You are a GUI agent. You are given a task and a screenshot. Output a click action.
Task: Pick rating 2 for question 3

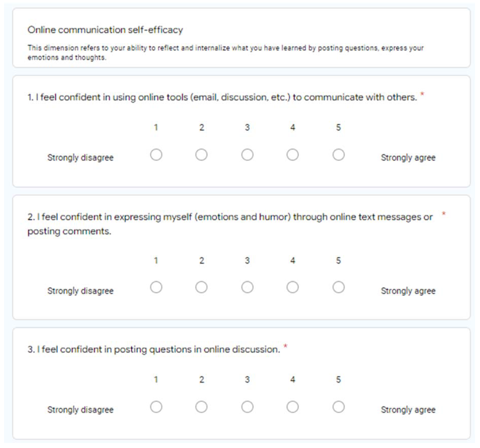coord(201,407)
